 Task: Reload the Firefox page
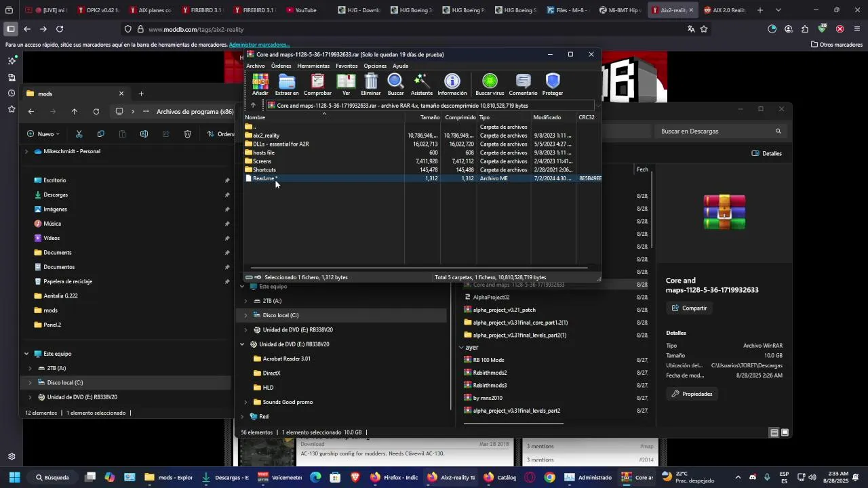(x=60, y=29)
